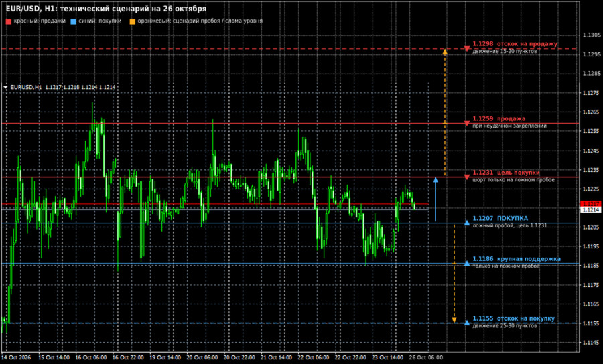This screenshot has height=364, width=603.
Task: Click the 1.1195 price axis value
Action: point(592,246)
